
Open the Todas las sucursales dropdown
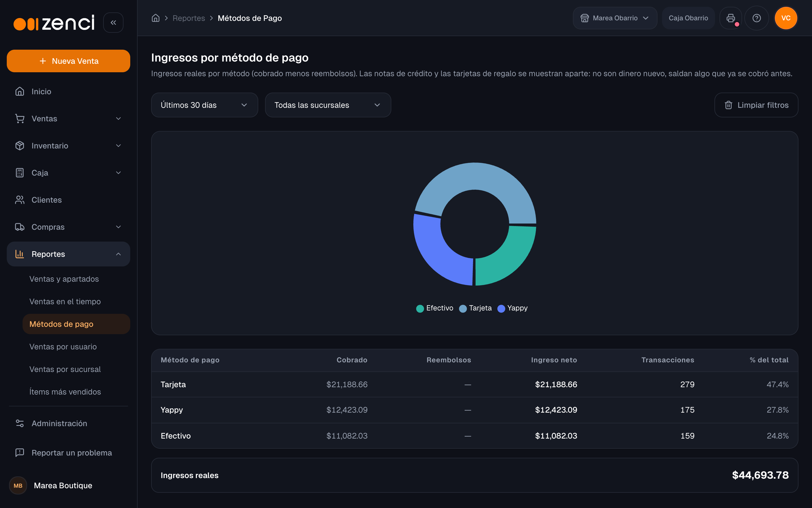pyautogui.click(x=328, y=105)
